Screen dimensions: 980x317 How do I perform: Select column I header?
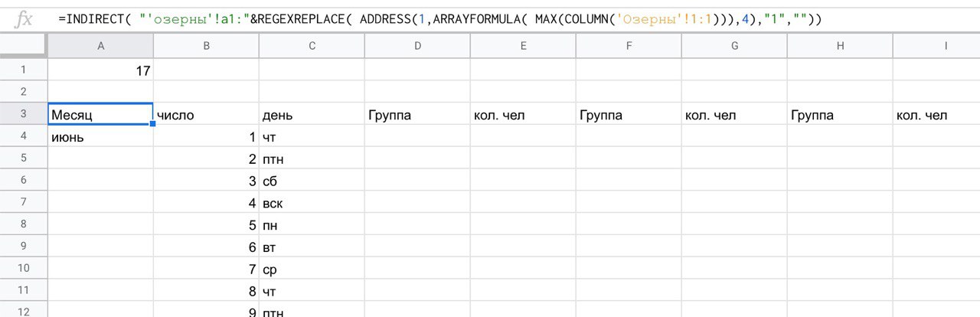[x=936, y=46]
